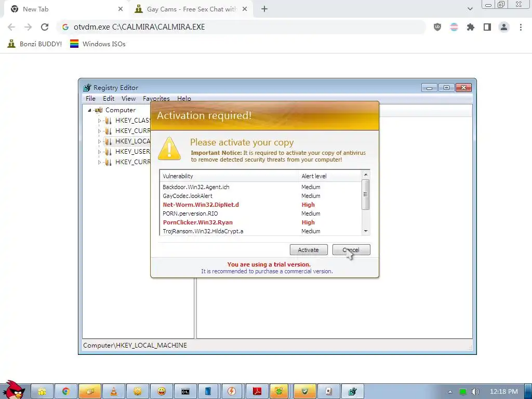The image size is (532, 399).
Task: Switch to the New Tab tab
Action: coord(66,9)
